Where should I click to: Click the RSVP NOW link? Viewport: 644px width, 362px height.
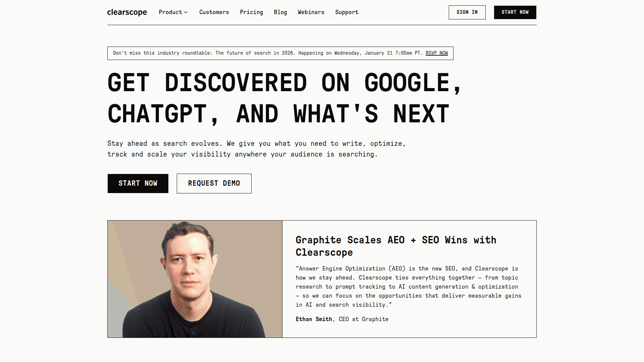pyautogui.click(x=436, y=53)
